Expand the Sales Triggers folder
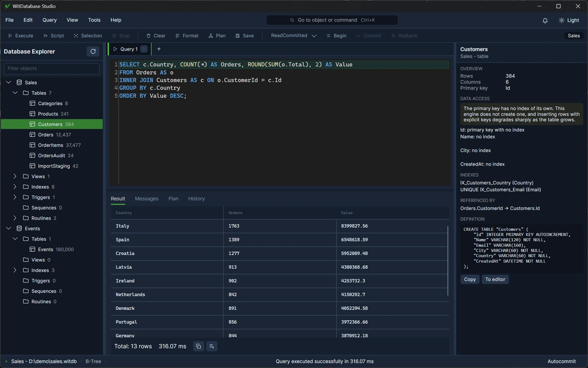This screenshot has width=588, height=368. (x=15, y=197)
